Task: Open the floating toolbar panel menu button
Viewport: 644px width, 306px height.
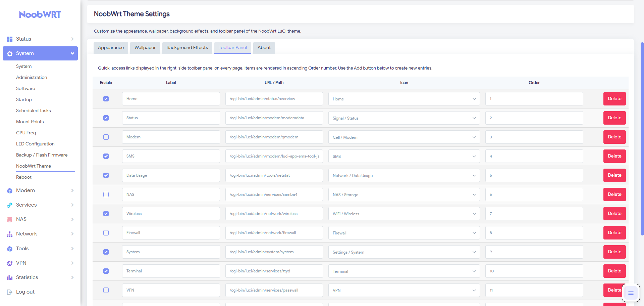Action: 631,293
